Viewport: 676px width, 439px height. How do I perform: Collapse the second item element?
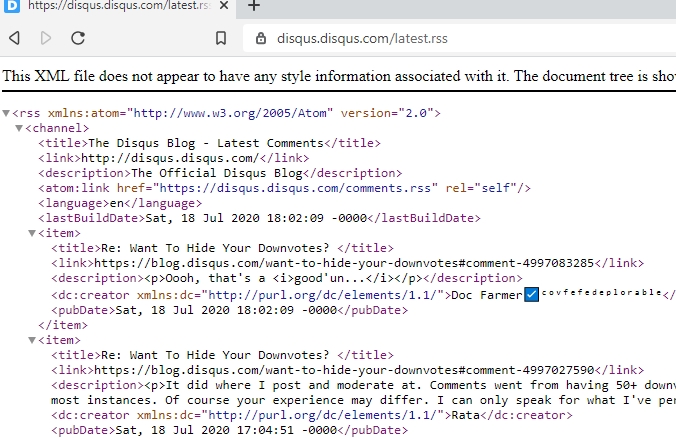coord(32,340)
